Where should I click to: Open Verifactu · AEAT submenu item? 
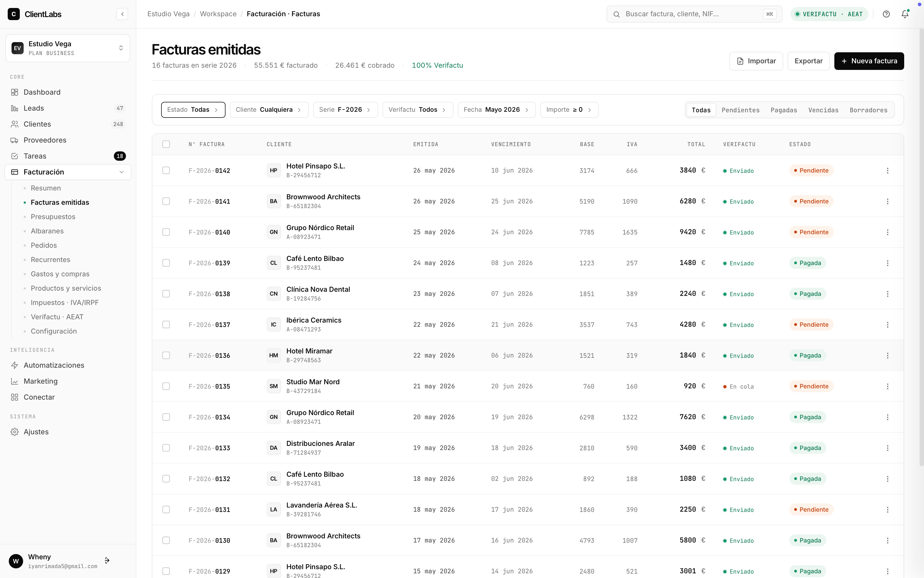click(57, 317)
